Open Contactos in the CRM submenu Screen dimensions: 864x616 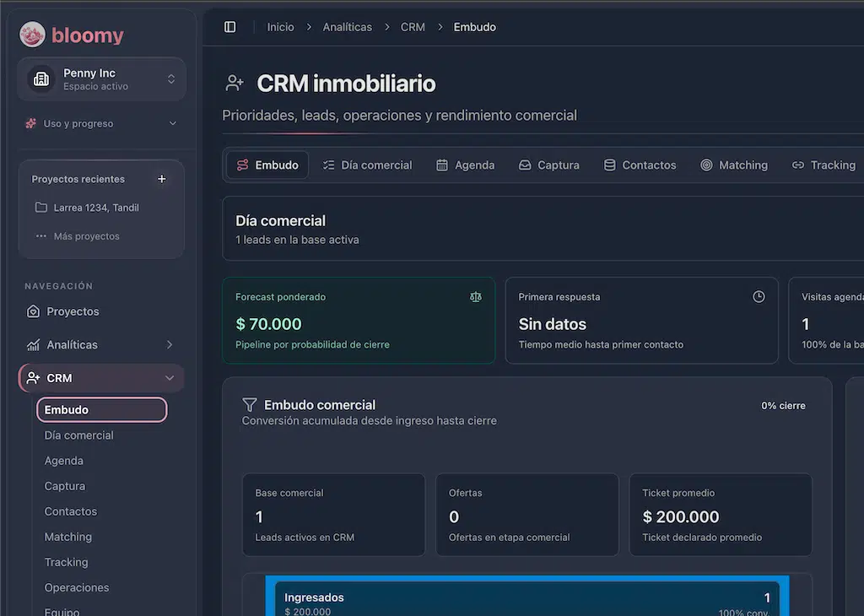[x=71, y=511]
